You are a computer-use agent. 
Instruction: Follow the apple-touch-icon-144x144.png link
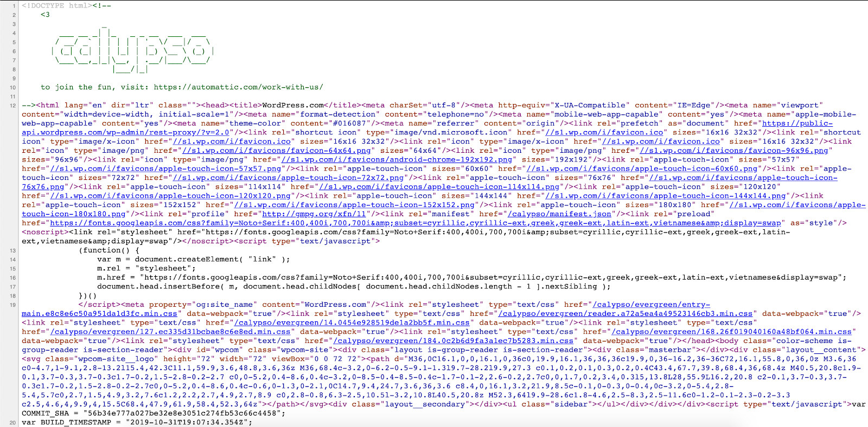666,196
